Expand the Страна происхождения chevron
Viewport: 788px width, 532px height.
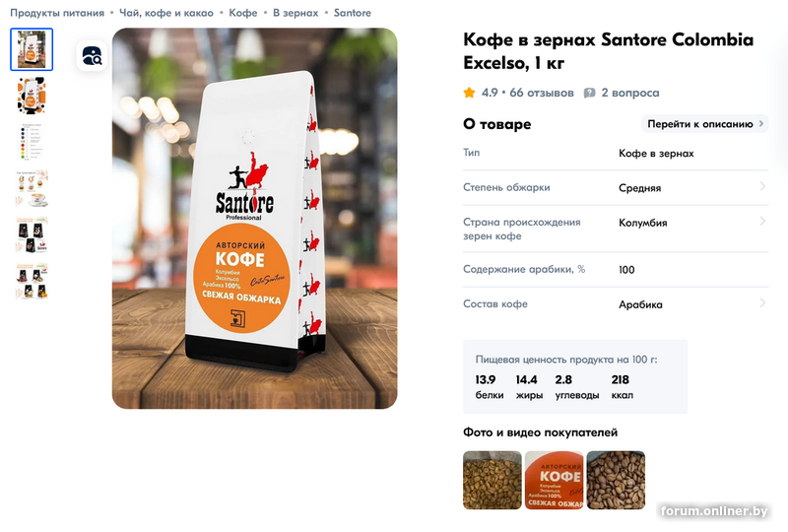(762, 222)
